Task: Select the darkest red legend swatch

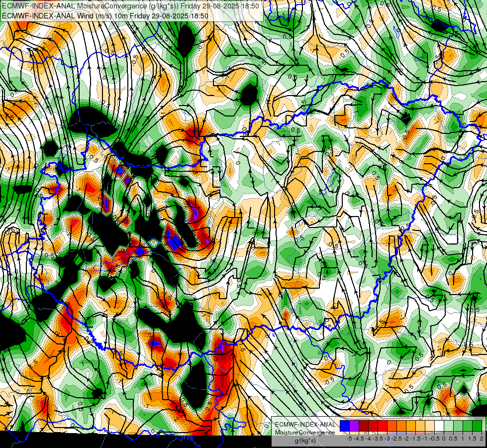Action: click(x=364, y=426)
